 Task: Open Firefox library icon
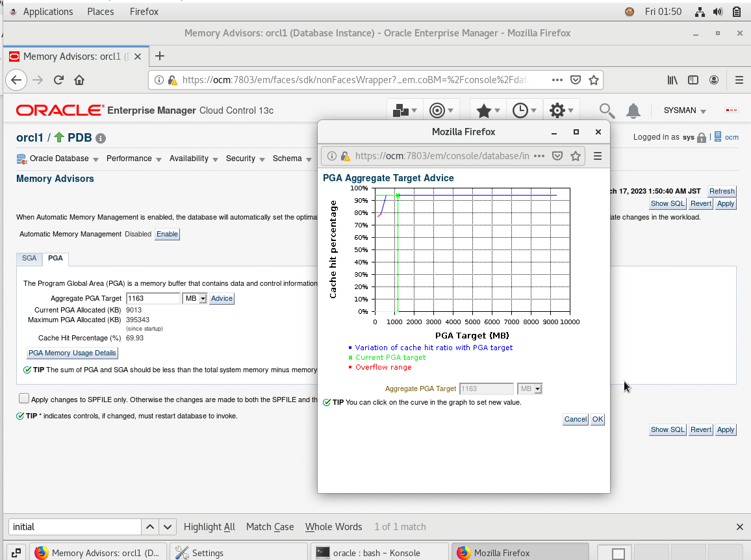pos(672,80)
